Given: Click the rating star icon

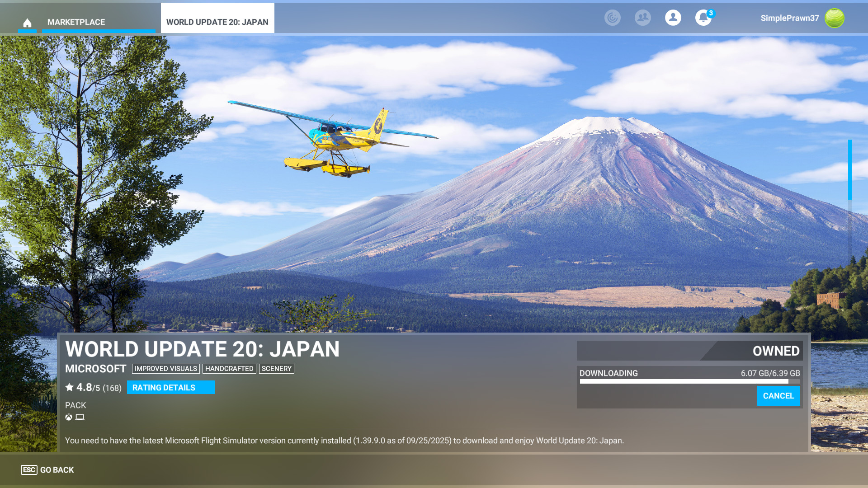Looking at the screenshot, I should tap(70, 387).
